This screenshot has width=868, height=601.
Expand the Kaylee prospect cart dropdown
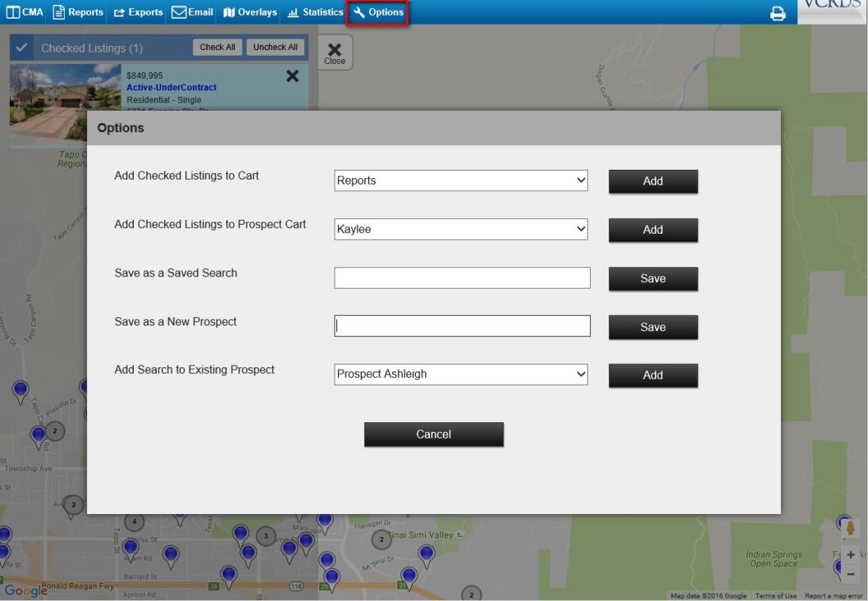click(460, 229)
